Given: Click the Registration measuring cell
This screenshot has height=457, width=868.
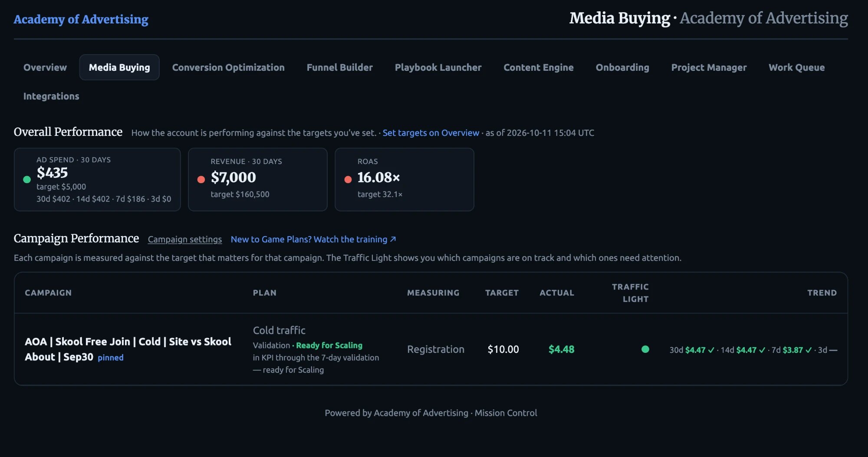Looking at the screenshot, I should click(x=436, y=349).
